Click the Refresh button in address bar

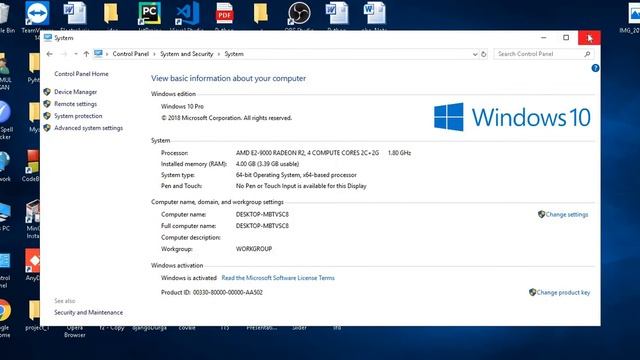click(x=484, y=54)
